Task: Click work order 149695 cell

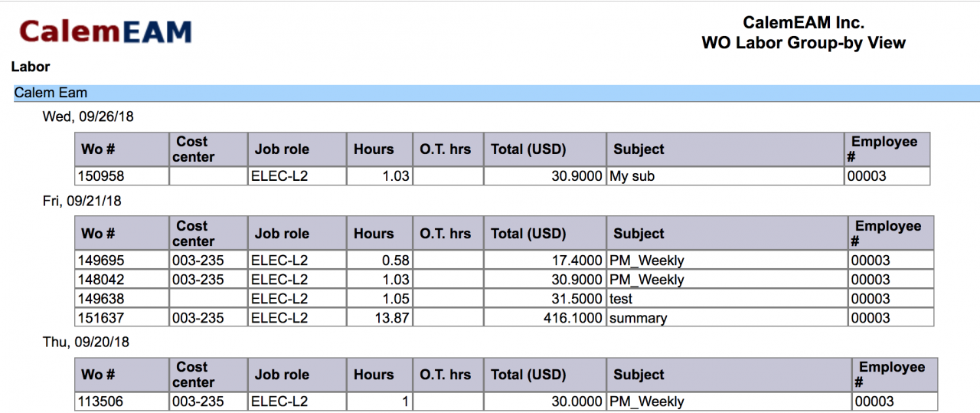Action: point(122,261)
